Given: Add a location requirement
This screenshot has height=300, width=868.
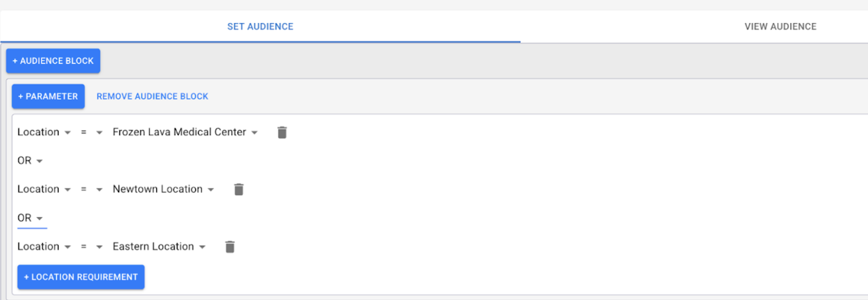Looking at the screenshot, I should pos(81,277).
